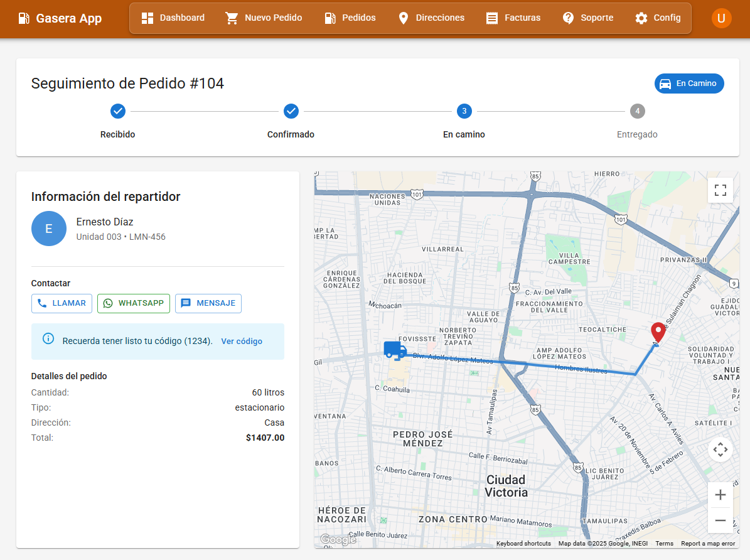Click the driver avatar E
Image resolution: width=750 pixels, height=560 pixels.
coord(49,229)
